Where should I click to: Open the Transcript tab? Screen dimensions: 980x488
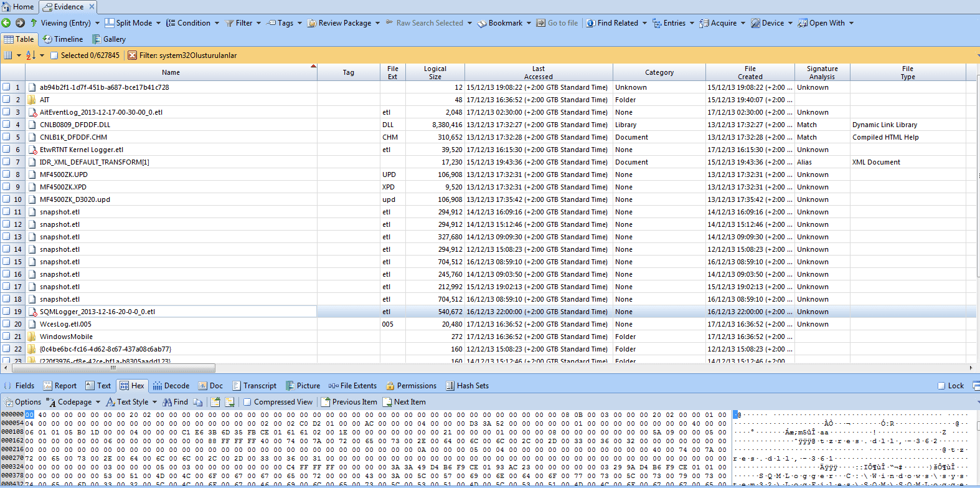pos(254,386)
